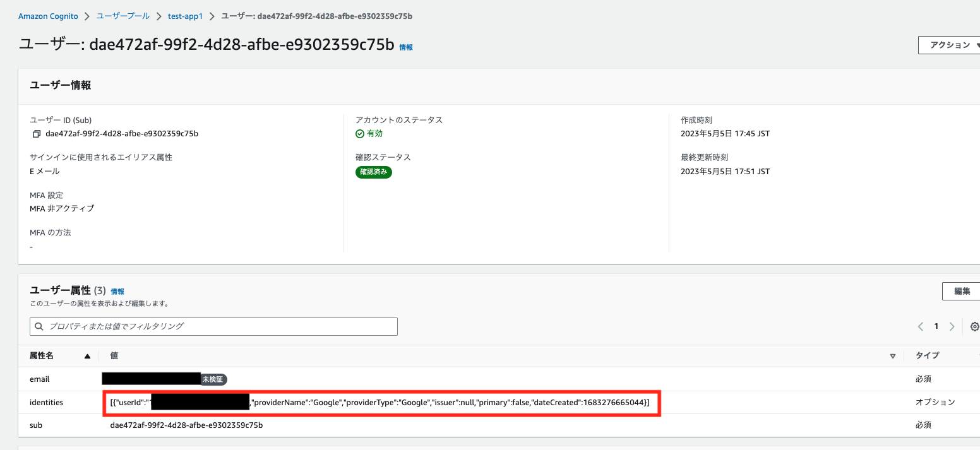Image resolution: width=980 pixels, height=450 pixels.
Task: Click the 確認済み status badge
Action: tap(374, 172)
